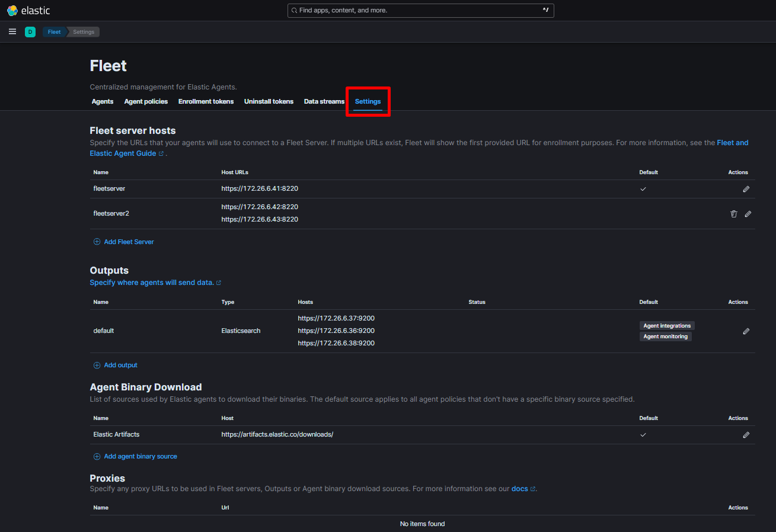Image resolution: width=776 pixels, height=532 pixels.
Task: Open the Fleet and Elastic Agent Guide link
Action: [419, 148]
